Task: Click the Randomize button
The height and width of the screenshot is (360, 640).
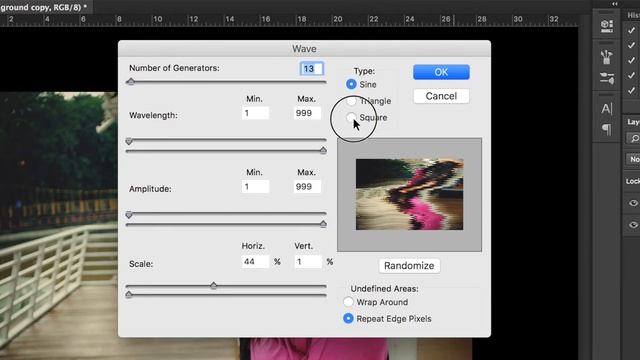Action: tap(409, 266)
